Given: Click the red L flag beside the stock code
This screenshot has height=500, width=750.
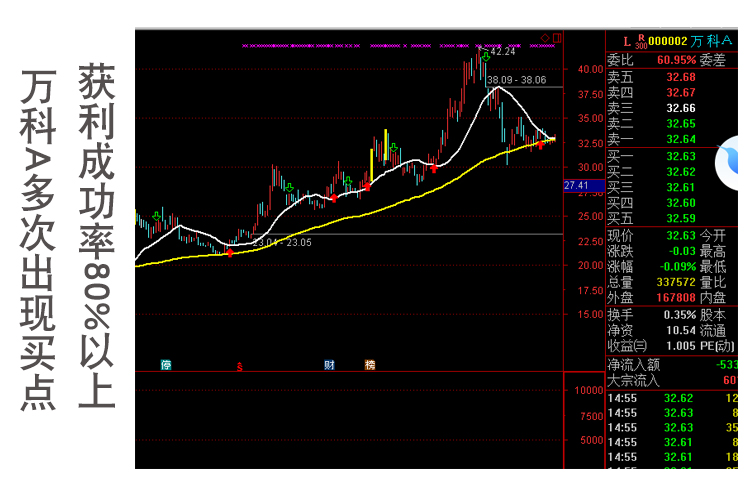Looking at the screenshot, I should [627, 42].
